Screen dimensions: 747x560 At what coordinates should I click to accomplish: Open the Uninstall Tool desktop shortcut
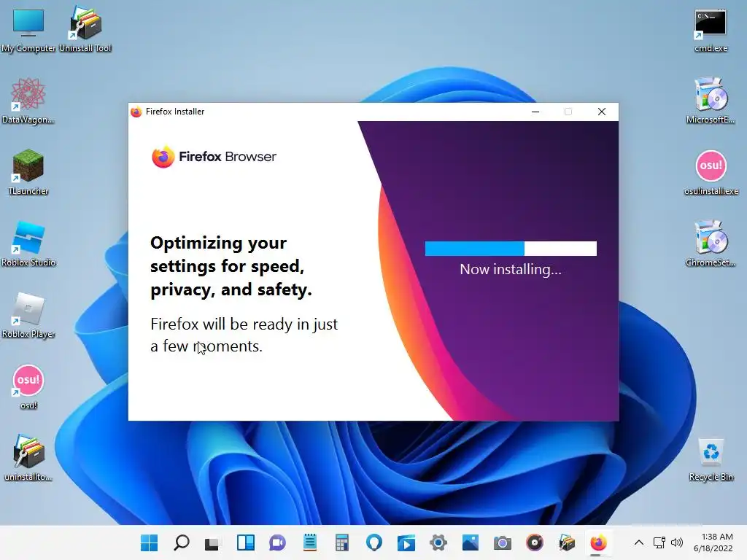click(85, 28)
